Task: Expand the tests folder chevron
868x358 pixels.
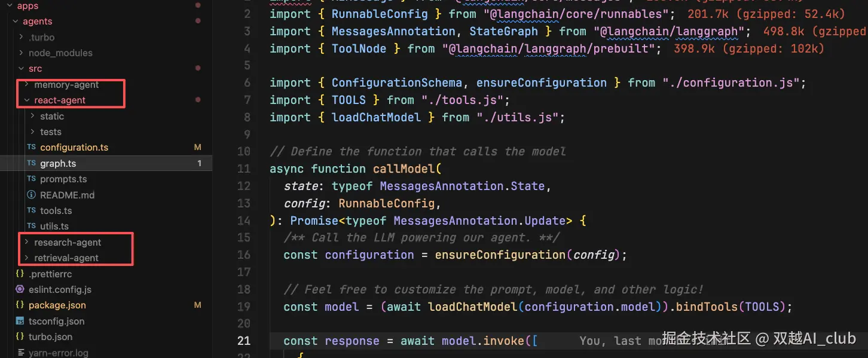Action: tap(33, 131)
